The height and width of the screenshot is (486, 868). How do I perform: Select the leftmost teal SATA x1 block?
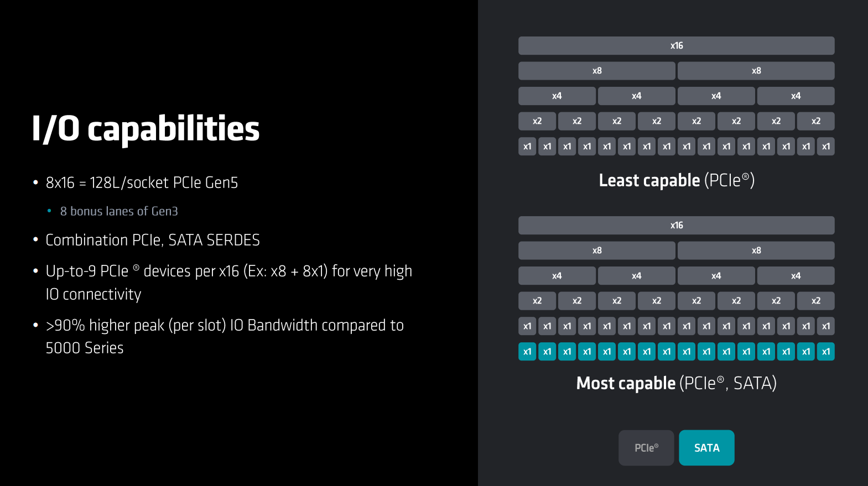527,352
